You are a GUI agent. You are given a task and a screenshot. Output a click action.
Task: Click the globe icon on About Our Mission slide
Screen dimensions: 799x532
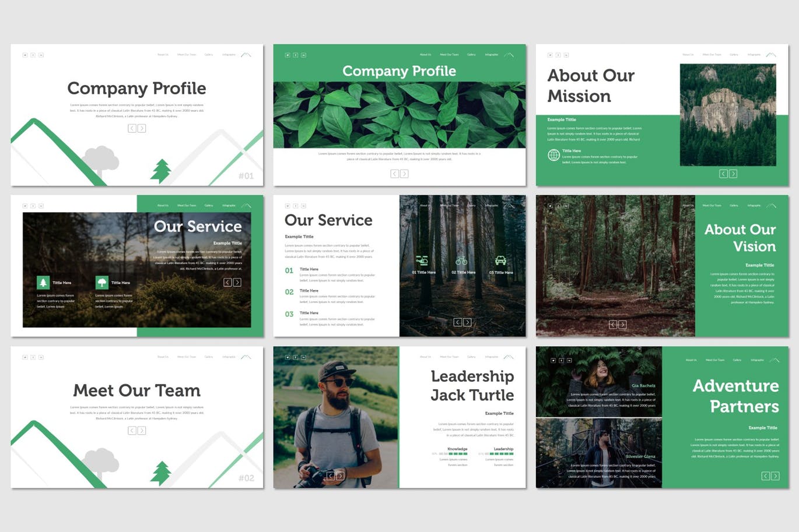pyautogui.click(x=553, y=155)
